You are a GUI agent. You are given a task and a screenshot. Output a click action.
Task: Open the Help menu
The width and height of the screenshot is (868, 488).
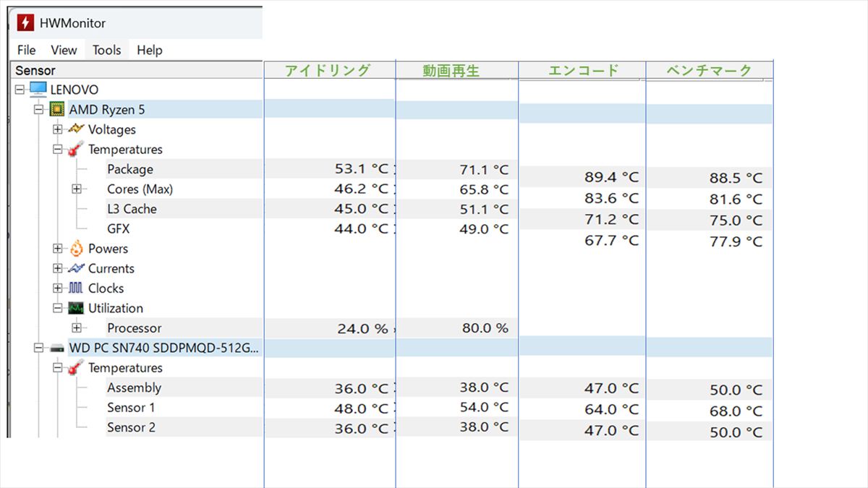click(150, 50)
